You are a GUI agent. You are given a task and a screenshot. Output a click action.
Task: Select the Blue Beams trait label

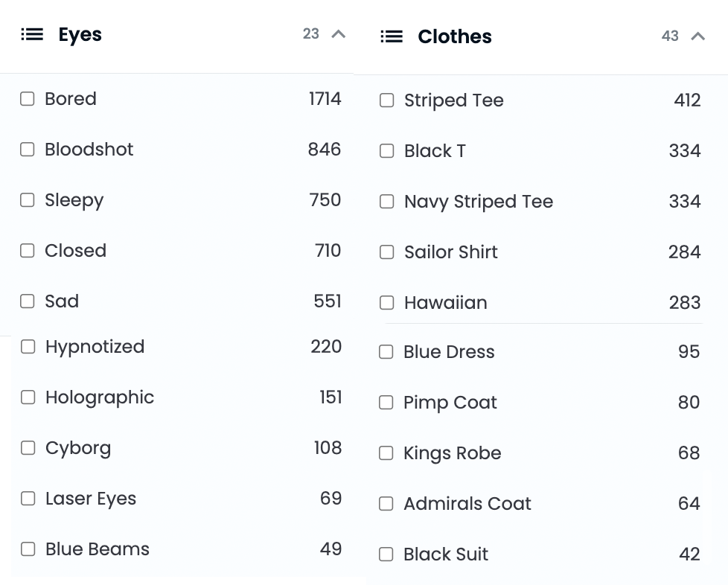pyautogui.click(x=98, y=549)
